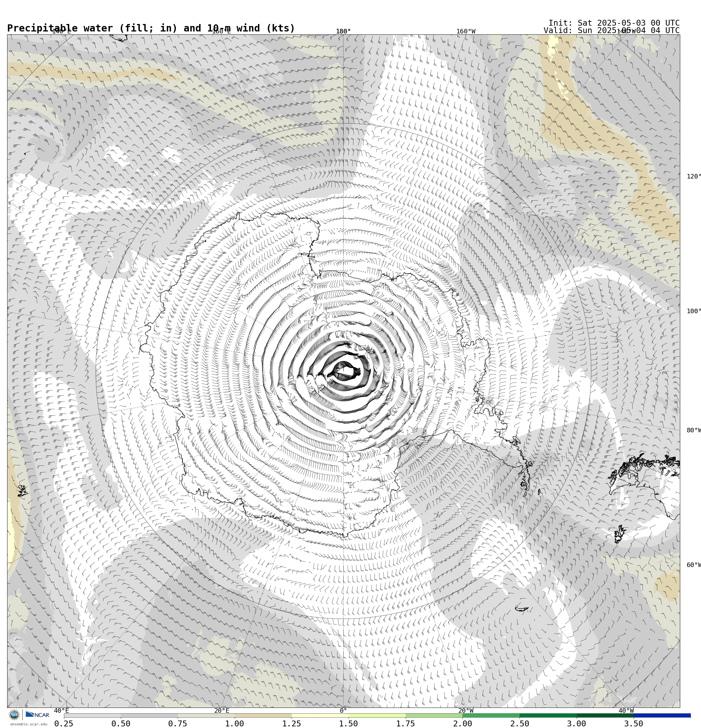This screenshot has height=728, width=701.
Task: Click the 140°E longitude label at top
Action: click(61, 31)
